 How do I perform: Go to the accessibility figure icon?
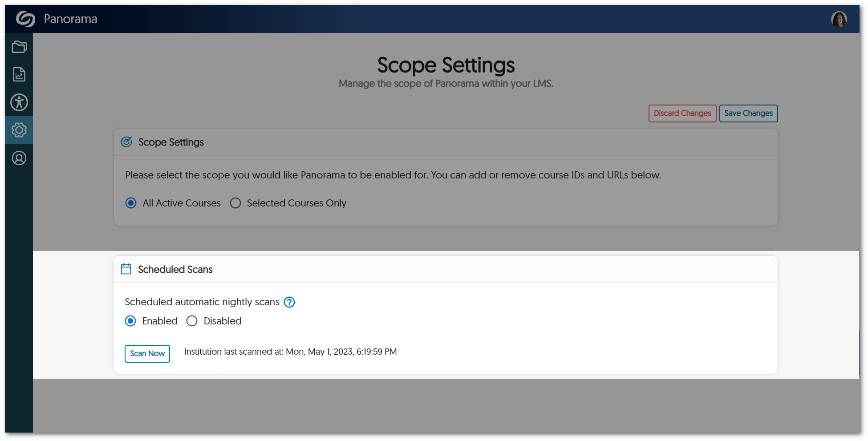coord(19,102)
